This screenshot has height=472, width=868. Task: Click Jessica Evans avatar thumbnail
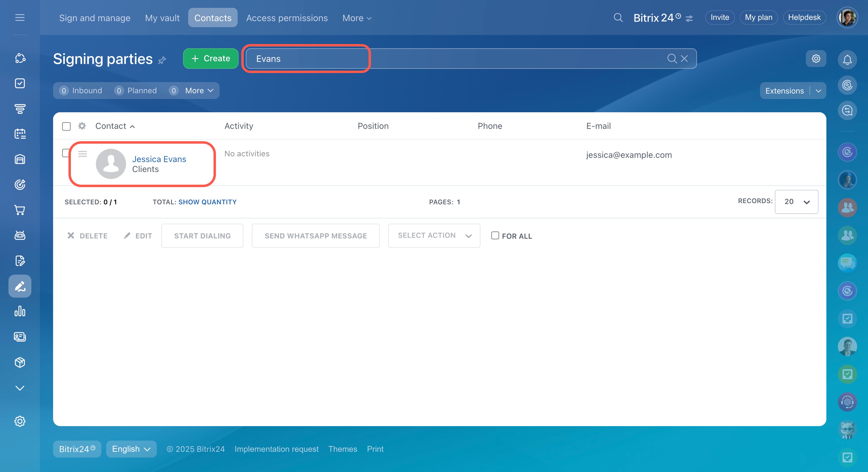click(x=111, y=164)
